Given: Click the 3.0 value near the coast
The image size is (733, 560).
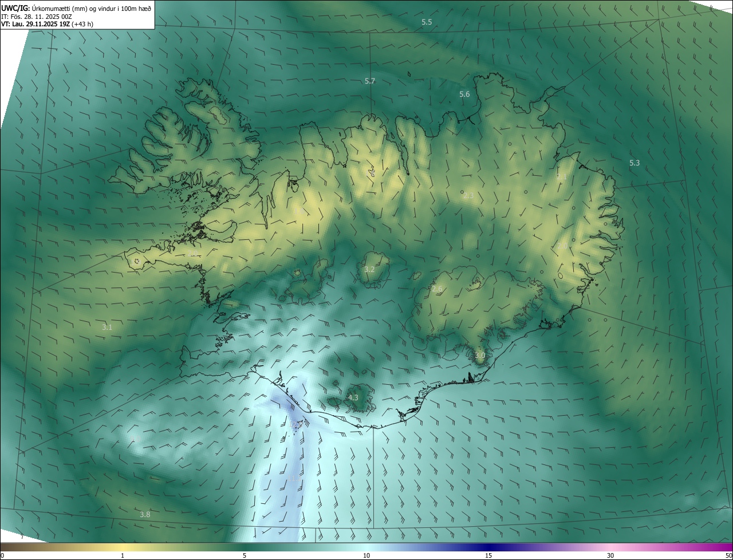Looking at the screenshot, I should pyautogui.click(x=480, y=356).
